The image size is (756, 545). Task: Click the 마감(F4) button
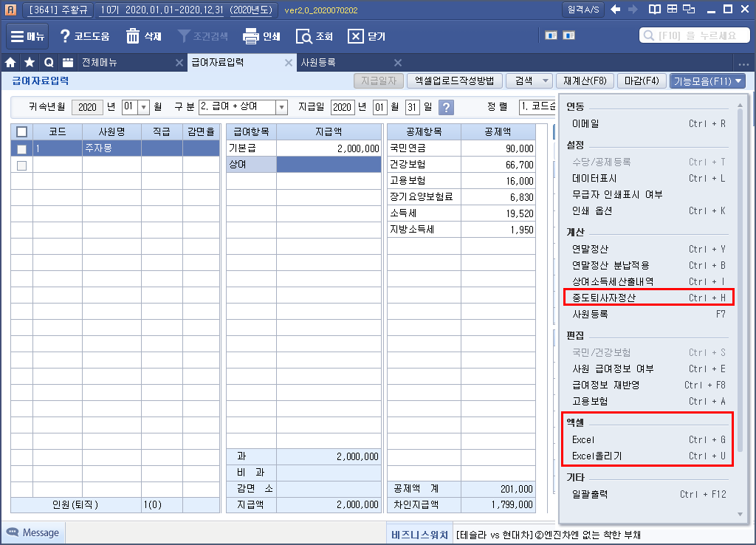click(642, 81)
